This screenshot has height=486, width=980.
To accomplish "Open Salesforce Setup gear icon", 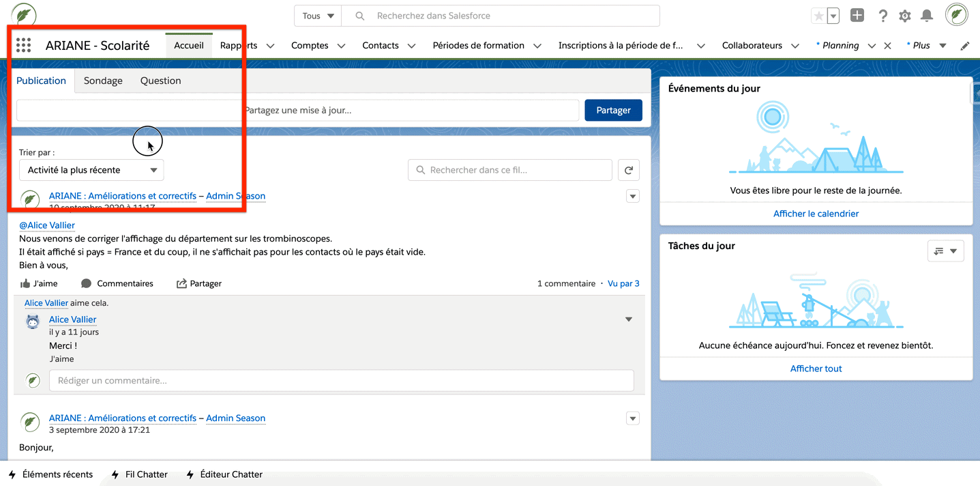I will (x=905, y=15).
